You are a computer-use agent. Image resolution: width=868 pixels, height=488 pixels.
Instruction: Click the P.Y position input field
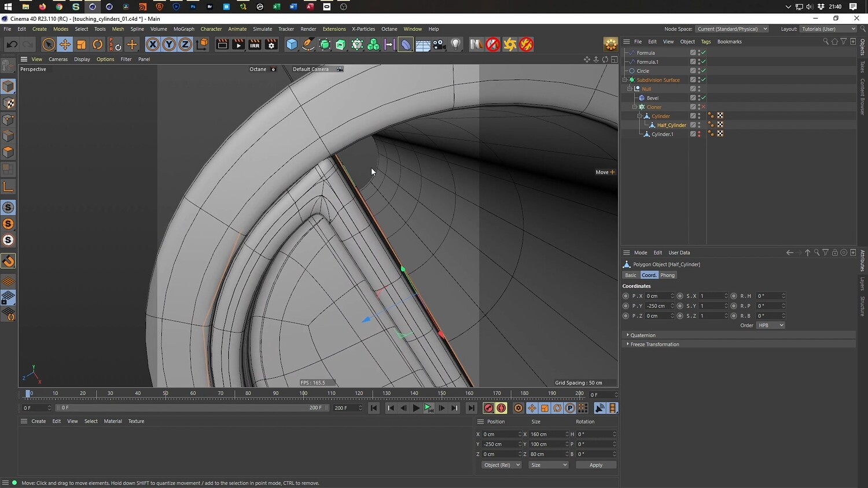[657, 306]
